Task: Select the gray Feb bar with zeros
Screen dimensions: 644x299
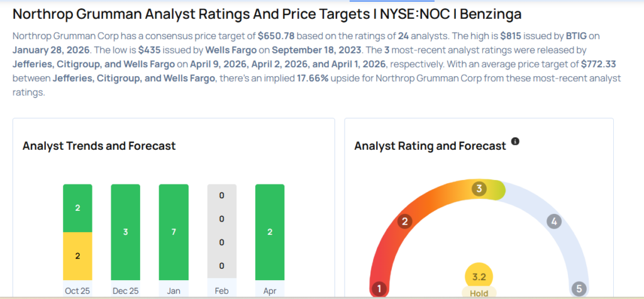Action: pyautogui.click(x=222, y=232)
